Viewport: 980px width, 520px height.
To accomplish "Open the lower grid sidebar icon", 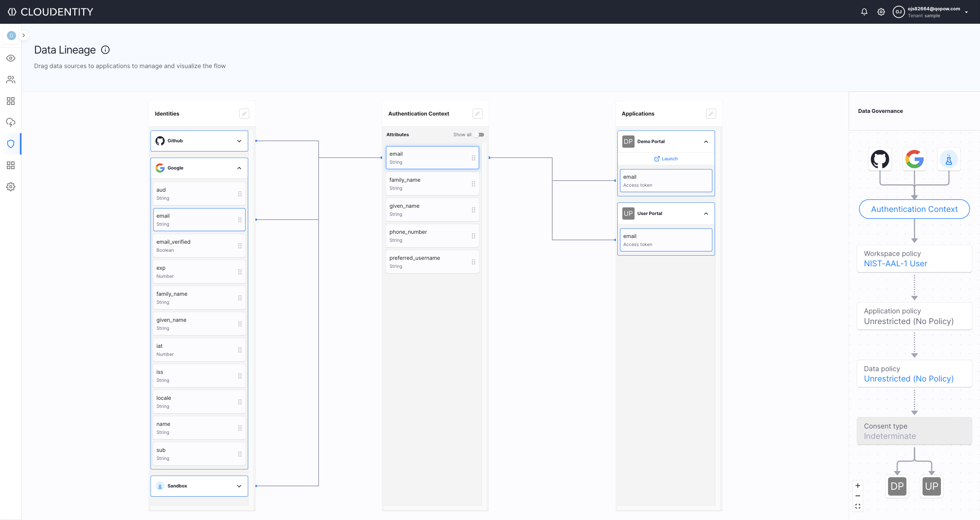I will (x=11, y=165).
